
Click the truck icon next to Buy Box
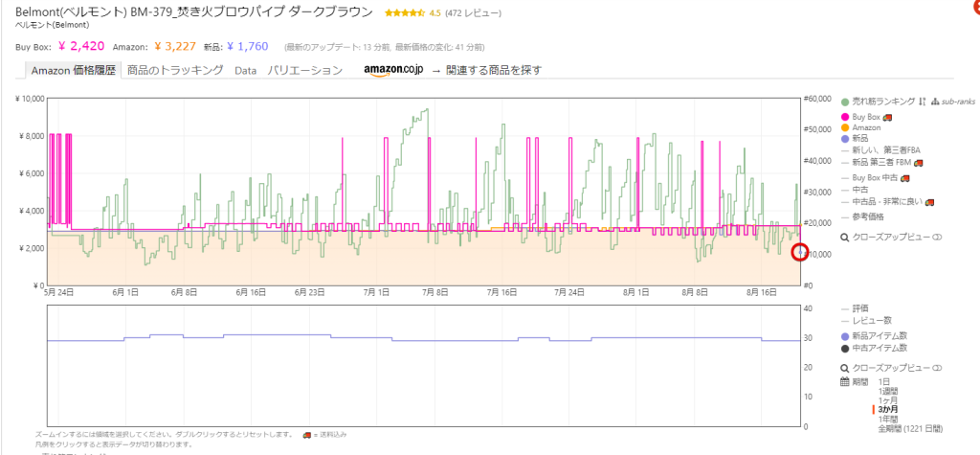tap(887, 117)
